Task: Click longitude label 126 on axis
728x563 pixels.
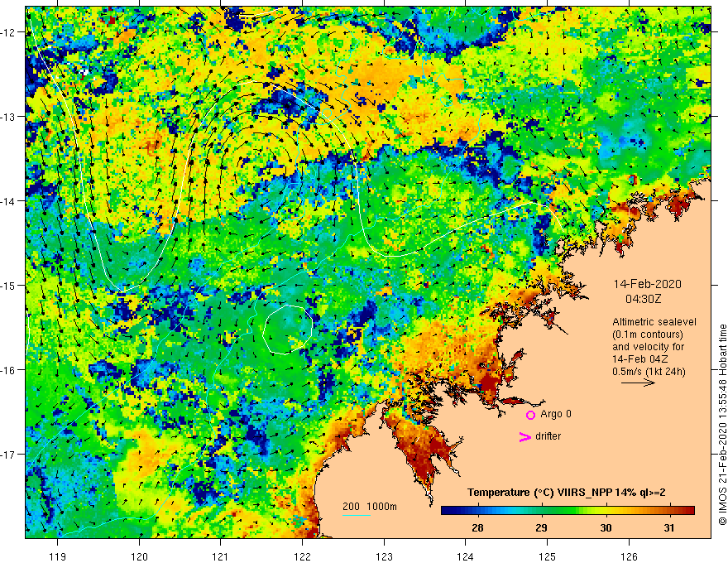Action: pos(629,556)
